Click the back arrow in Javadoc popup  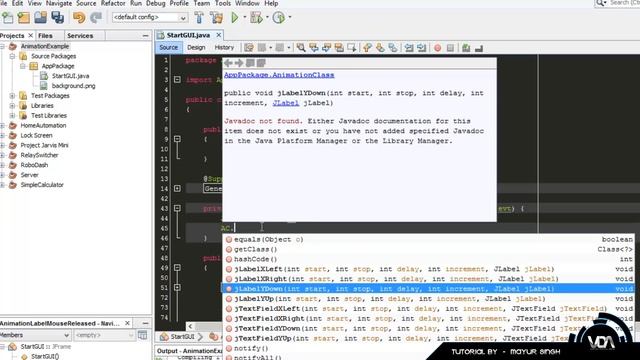(228, 63)
